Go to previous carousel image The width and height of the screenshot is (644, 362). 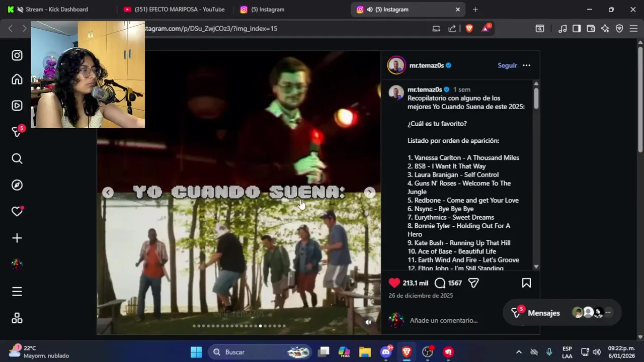(108, 193)
